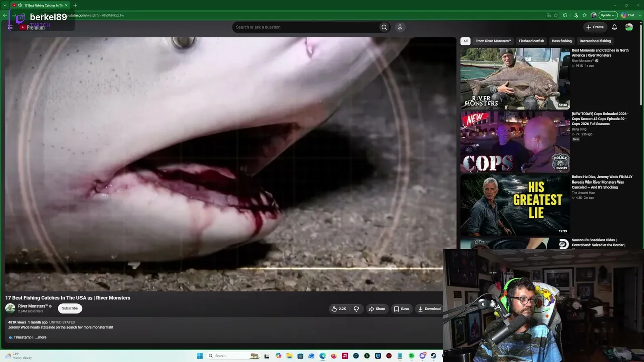
Task: Open the Task View taskbar icon
Action: pos(267,356)
